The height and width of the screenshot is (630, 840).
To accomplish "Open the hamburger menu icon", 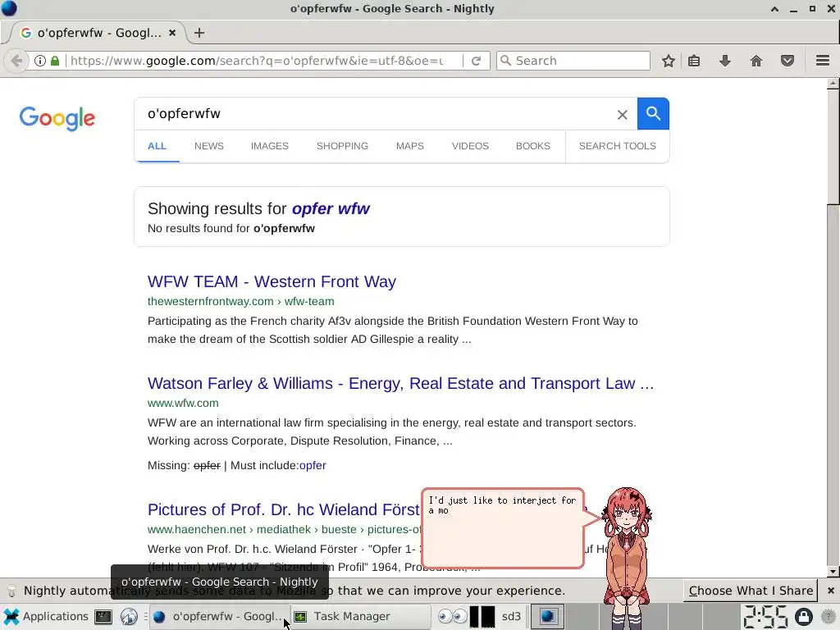I will click(x=823, y=61).
